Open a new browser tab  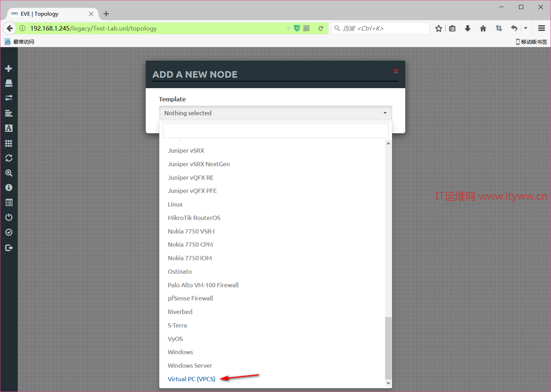106,14
